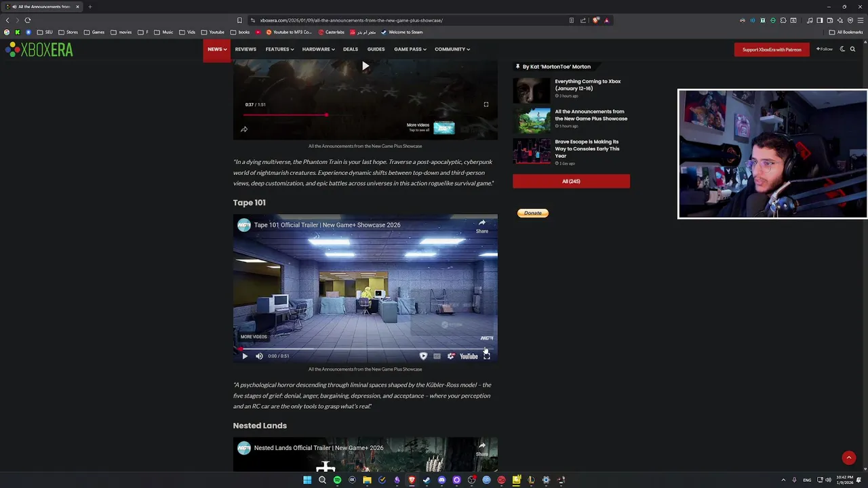The image size is (868, 488).
Task: Seek the Phantom Train video progress bar
Action: (x=365, y=115)
